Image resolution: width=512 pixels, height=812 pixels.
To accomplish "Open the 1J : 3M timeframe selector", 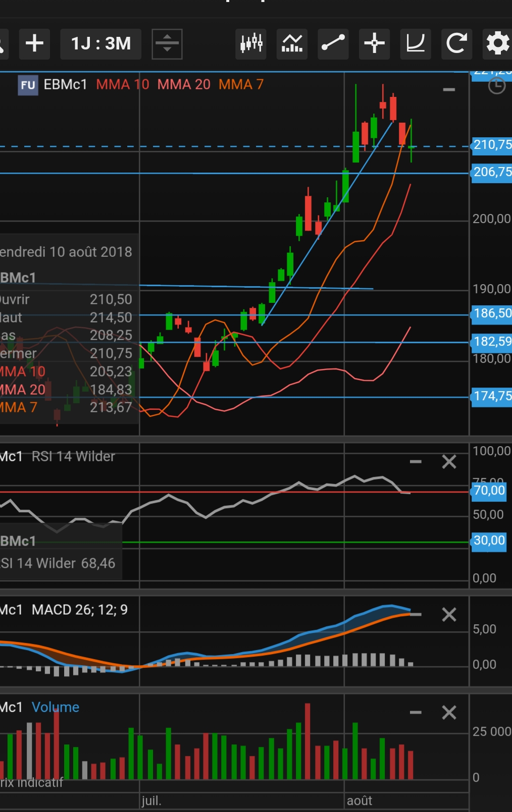I will click(x=100, y=44).
